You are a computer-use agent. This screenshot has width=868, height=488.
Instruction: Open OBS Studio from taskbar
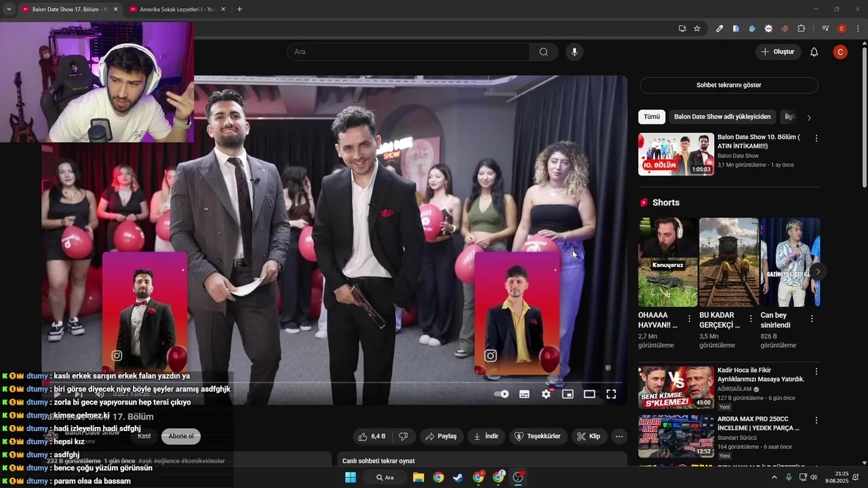coord(519,478)
